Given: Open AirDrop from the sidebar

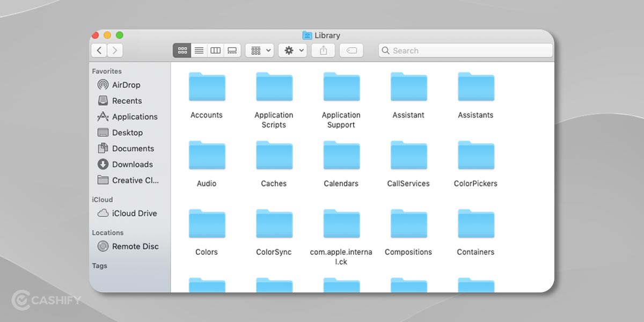Looking at the screenshot, I should point(126,84).
